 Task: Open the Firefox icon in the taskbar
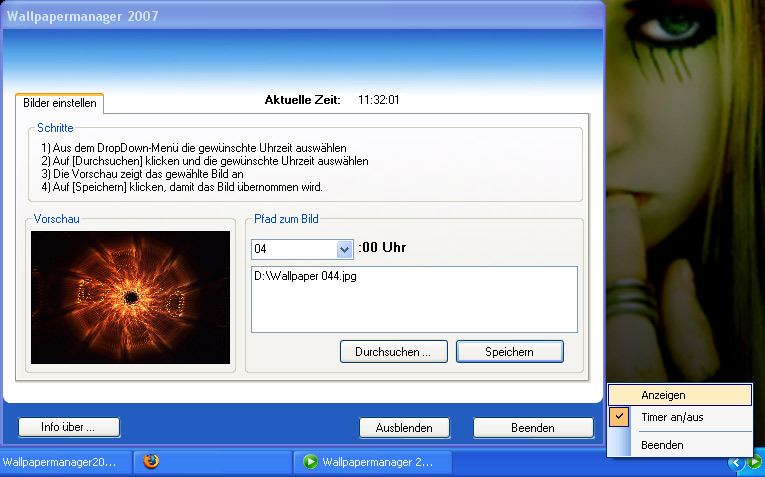(151, 461)
